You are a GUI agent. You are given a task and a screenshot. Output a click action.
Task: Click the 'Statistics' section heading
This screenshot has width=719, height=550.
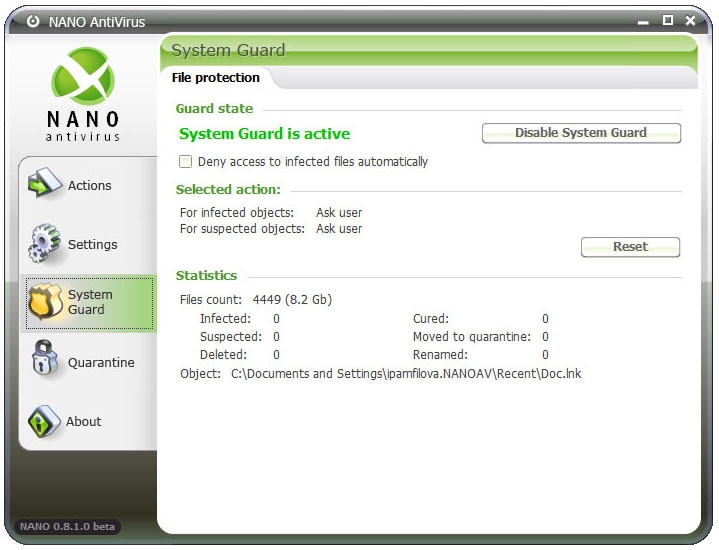[x=206, y=275]
